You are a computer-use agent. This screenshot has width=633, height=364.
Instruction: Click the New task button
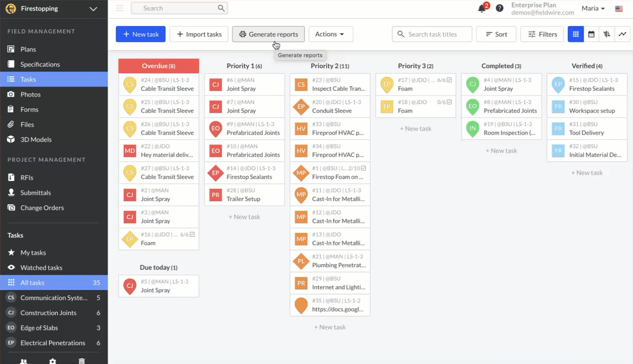140,34
